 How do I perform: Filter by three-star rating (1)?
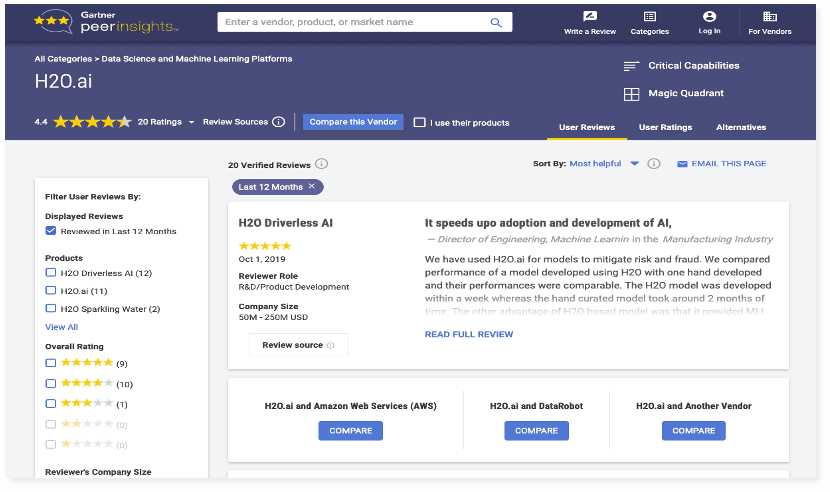pyautogui.click(x=51, y=404)
